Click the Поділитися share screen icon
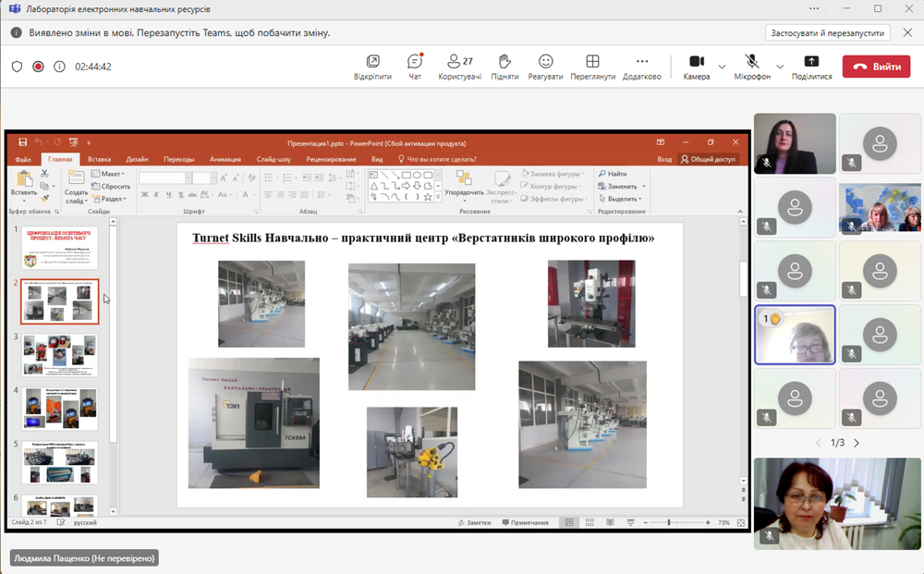 pyautogui.click(x=811, y=62)
